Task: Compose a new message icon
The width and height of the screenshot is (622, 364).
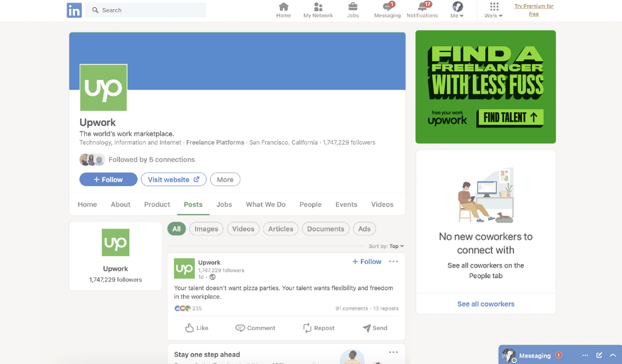Action: (599, 355)
